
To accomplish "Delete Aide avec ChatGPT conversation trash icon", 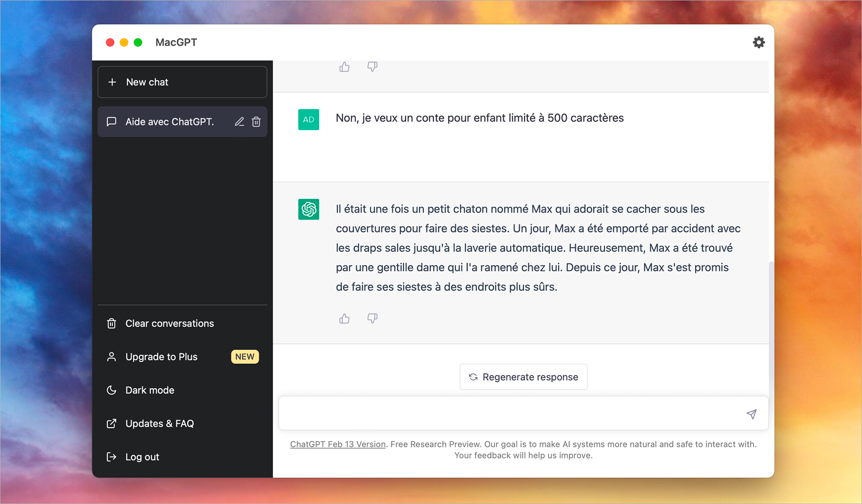I will [256, 122].
